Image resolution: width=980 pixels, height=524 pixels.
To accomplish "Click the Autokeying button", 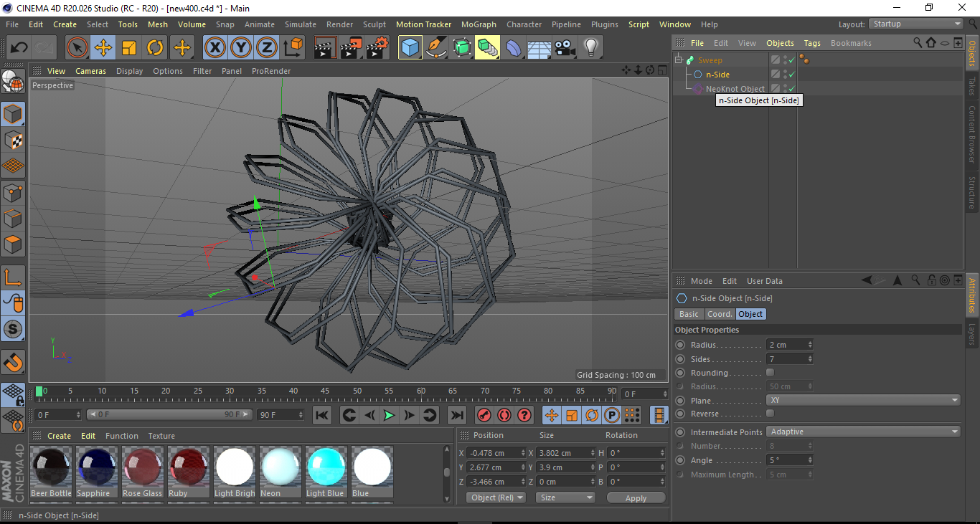I will pos(504,415).
